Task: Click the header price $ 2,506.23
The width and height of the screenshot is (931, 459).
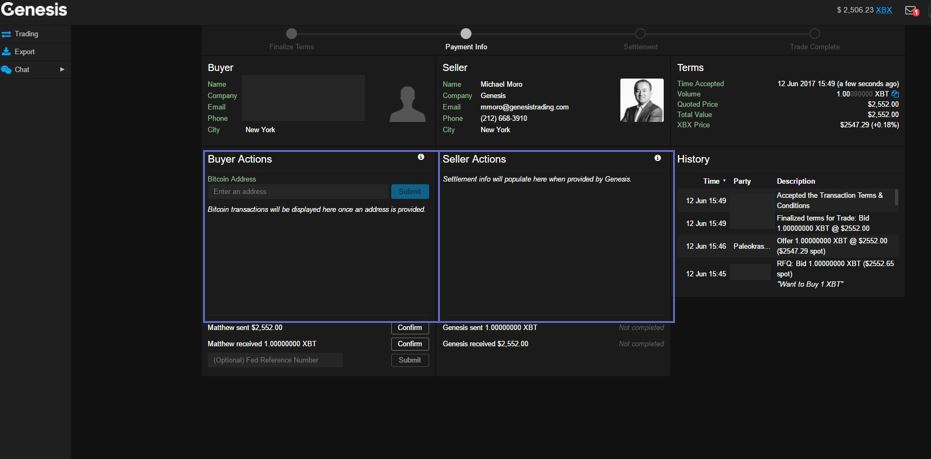Action: click(x=854, y=10)
